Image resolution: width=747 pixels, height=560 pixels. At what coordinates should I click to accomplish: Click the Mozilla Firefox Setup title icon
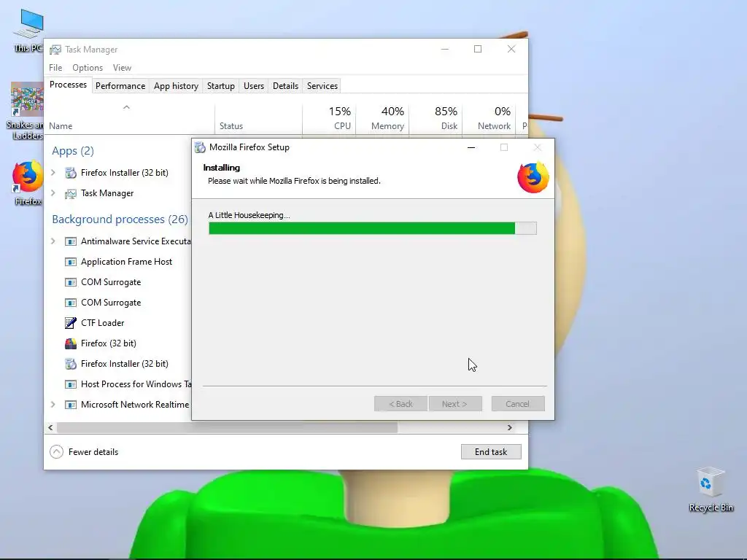(200, 147)
